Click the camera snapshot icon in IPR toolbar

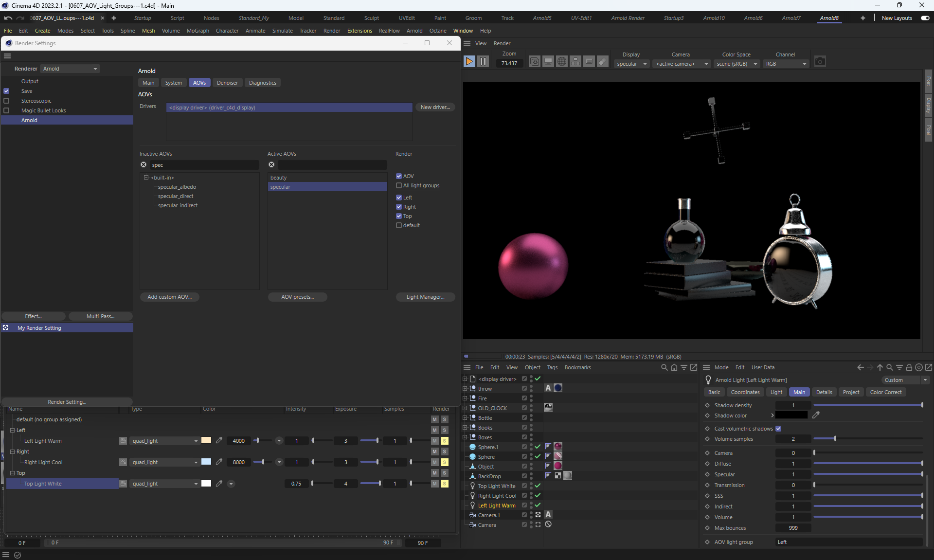(x=820, y=62)
